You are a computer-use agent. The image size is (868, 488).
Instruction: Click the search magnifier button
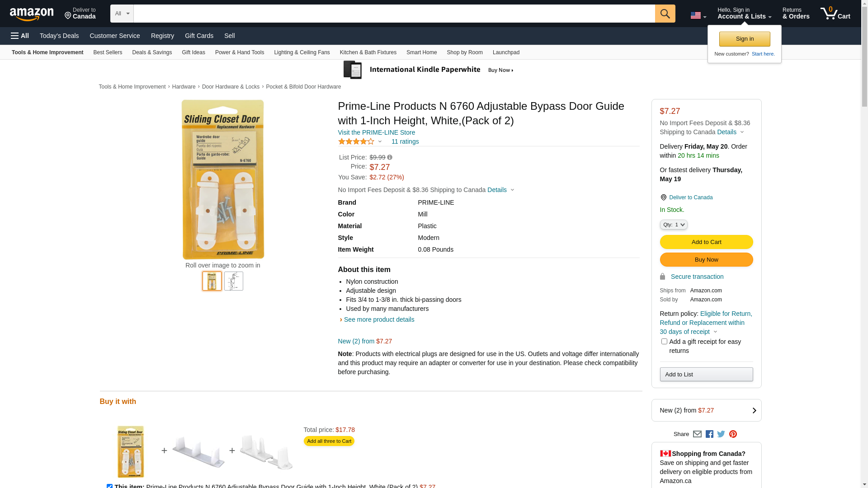[x=665, y=14]
